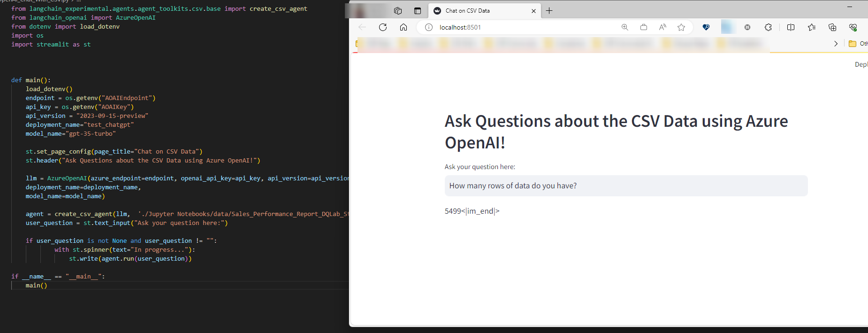Click the deployment_name="test_chatgpt" line
The image size is (868, 333).
pos(80,125)
